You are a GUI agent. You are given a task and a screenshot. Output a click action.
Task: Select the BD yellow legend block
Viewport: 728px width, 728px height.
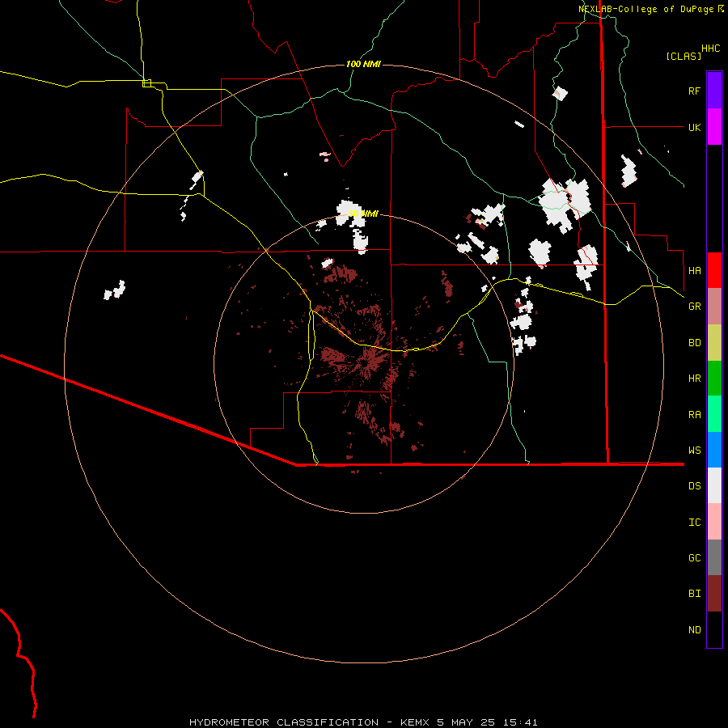tap(714, 342)
